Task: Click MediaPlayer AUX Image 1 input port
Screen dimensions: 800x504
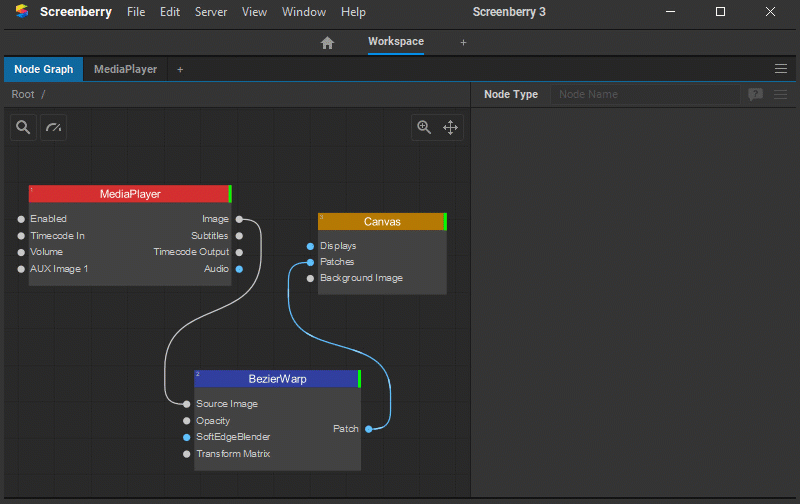Action: point(21,269)
